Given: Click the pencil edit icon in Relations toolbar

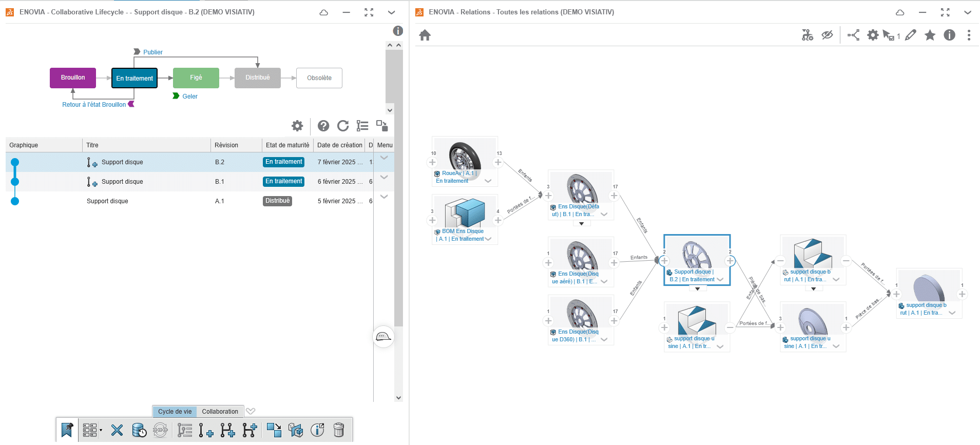Looking at the screenshot, I should (911, 35).
